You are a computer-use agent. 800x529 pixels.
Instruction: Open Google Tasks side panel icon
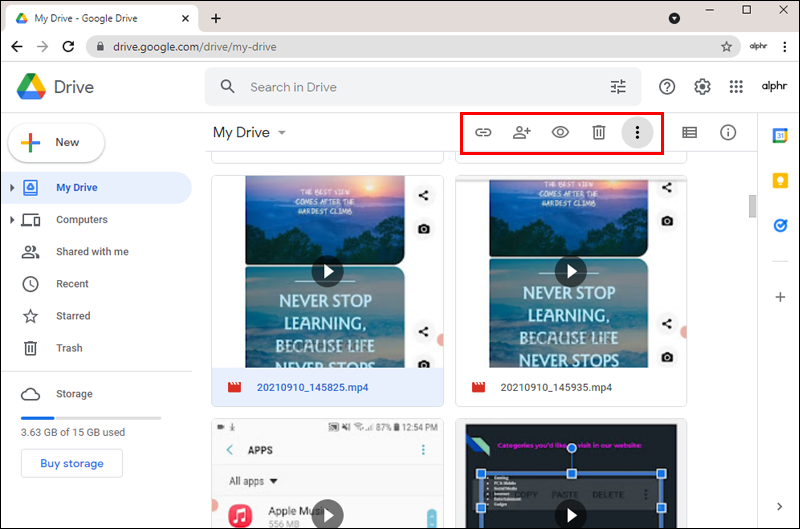coord(780,225)
